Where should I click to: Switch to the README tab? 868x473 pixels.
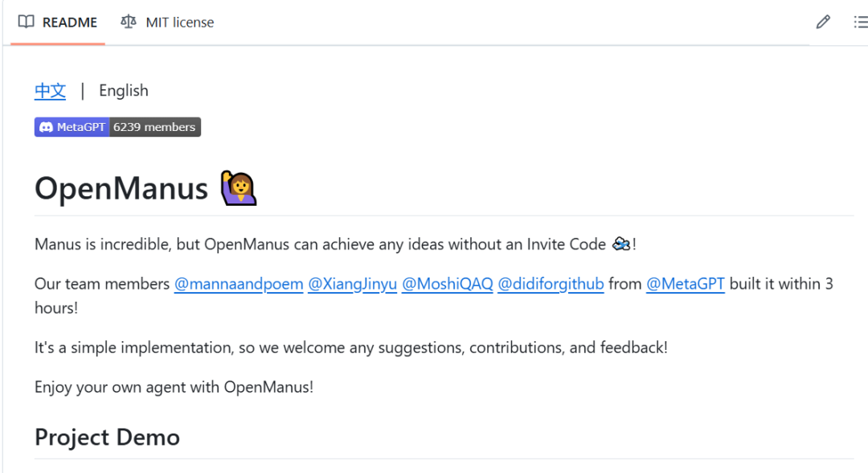pos(58,23)
